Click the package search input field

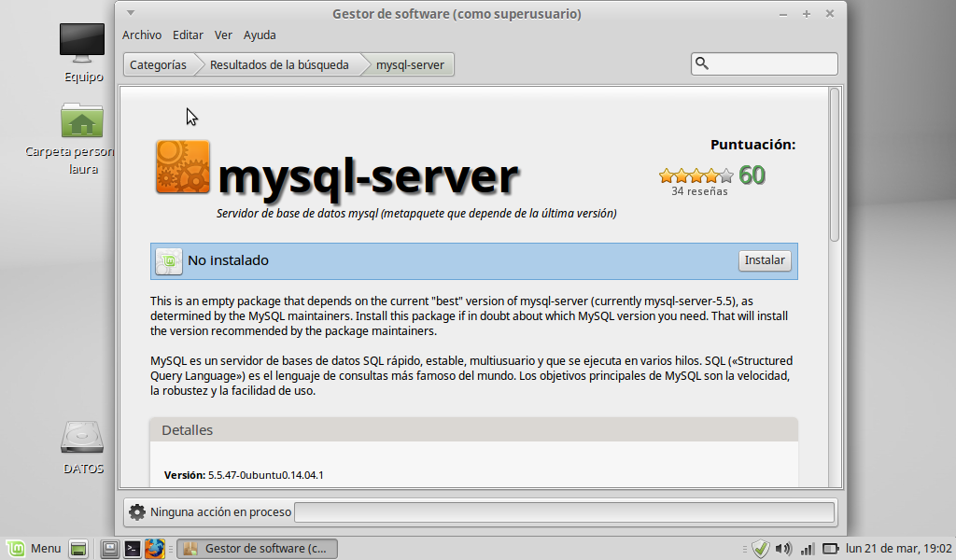[x=773, y=63]
